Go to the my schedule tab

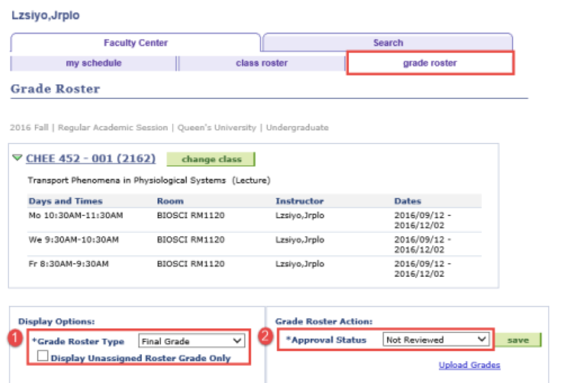(x=94, y=63)
